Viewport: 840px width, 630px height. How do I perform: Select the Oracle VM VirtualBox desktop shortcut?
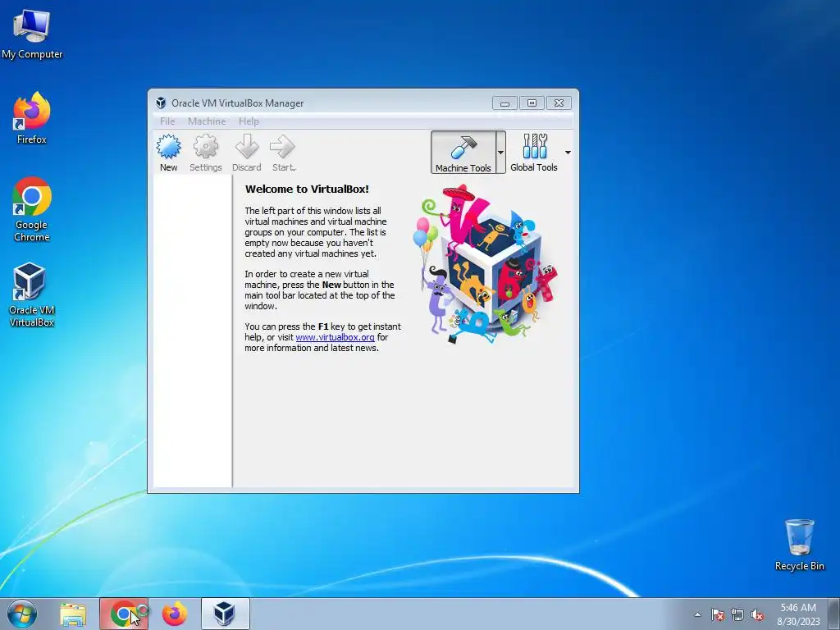(32, 294)
